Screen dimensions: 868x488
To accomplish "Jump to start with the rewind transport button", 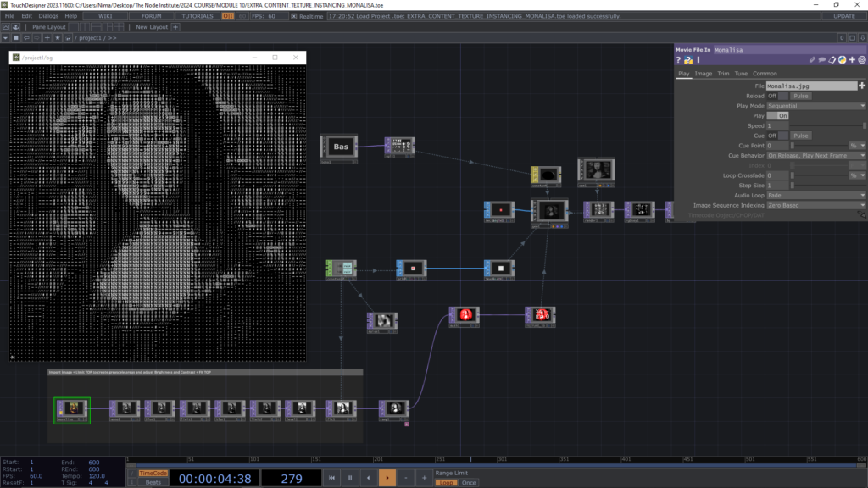I will (331, 478).
